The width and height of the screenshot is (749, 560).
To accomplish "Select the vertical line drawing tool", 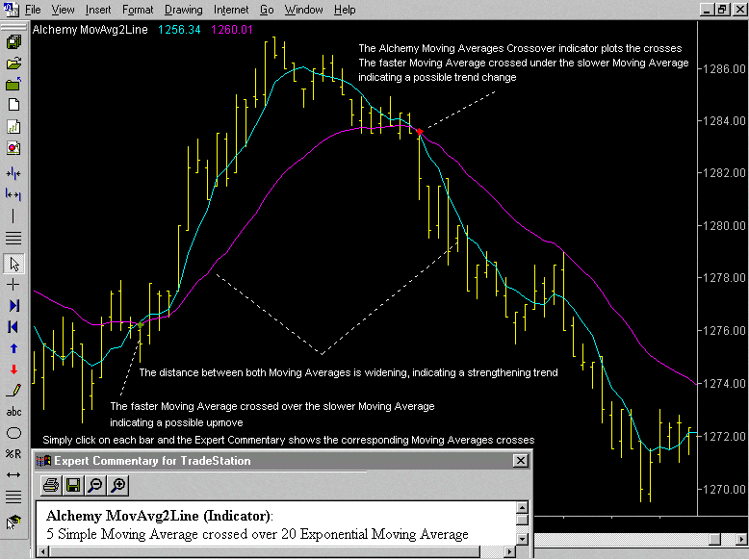I will (x=13, y=216).
